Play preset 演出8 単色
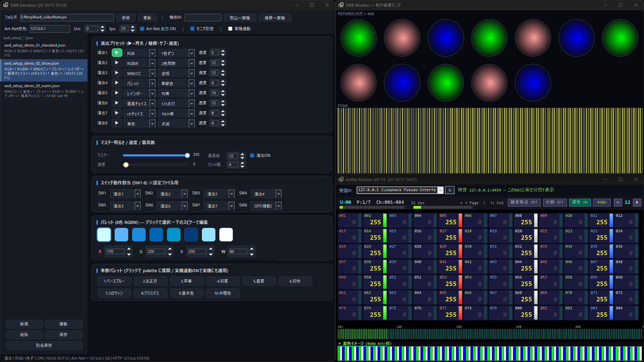The image size is (644, 362). [x=117, y=123]
